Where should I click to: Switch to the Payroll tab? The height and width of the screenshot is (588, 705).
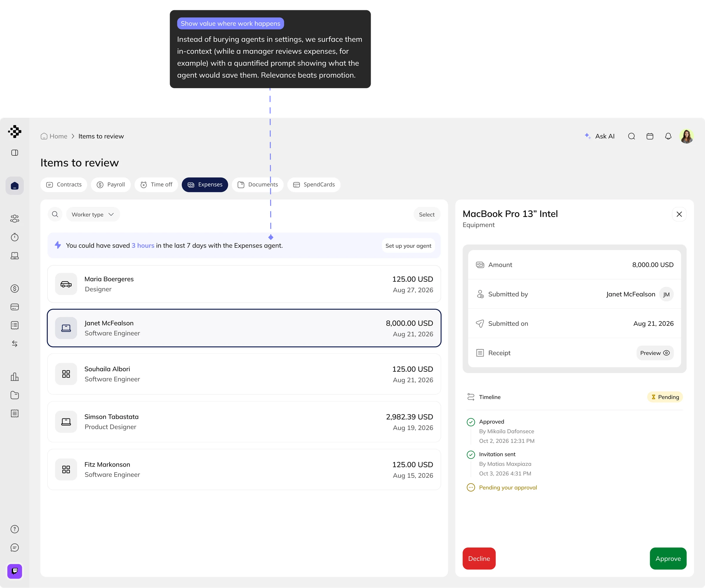111,185
